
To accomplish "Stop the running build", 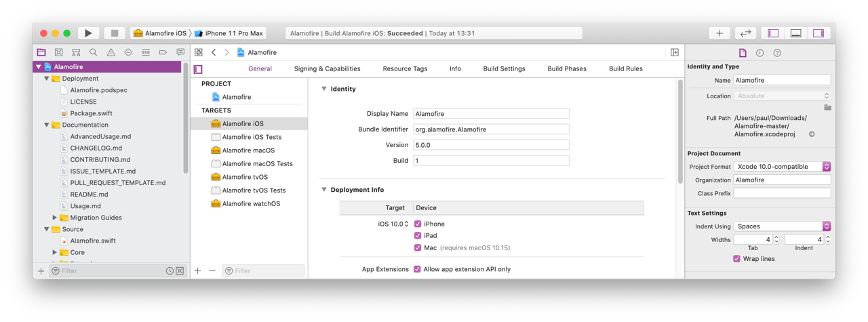I will pyautogui.click(x=115, y=33).
